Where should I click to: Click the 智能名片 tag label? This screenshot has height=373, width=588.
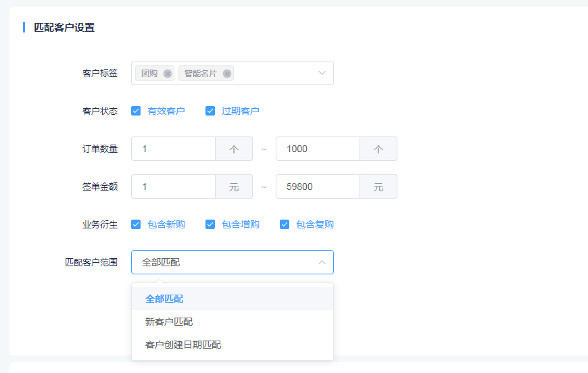pyautogui.click(x=200, y=74)
